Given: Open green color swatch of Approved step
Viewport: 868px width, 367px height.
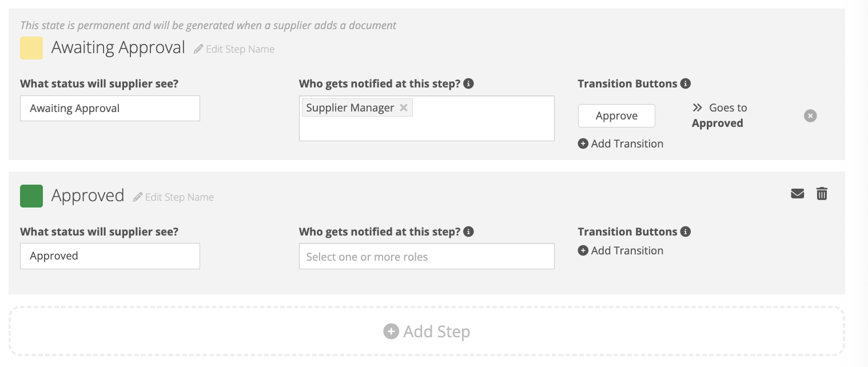Looking at the screenshot, I should click(31, 196).
